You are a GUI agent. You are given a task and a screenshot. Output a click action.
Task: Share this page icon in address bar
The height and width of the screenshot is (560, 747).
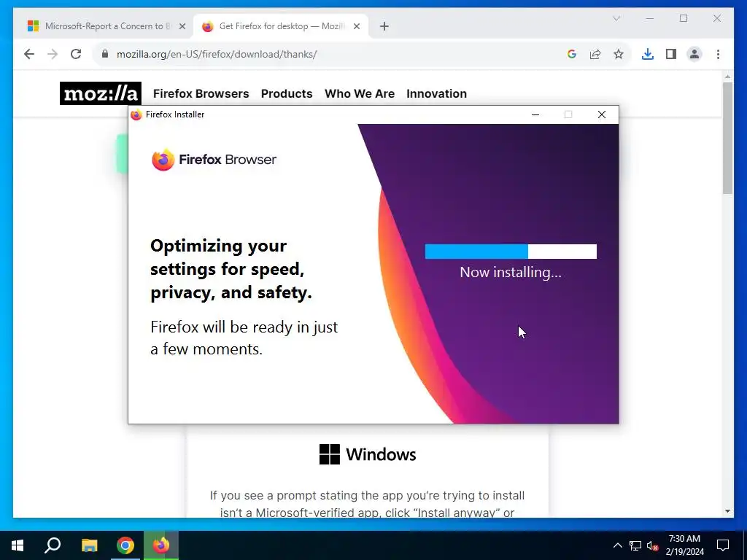pyautogui.click(x=595, y=54)
